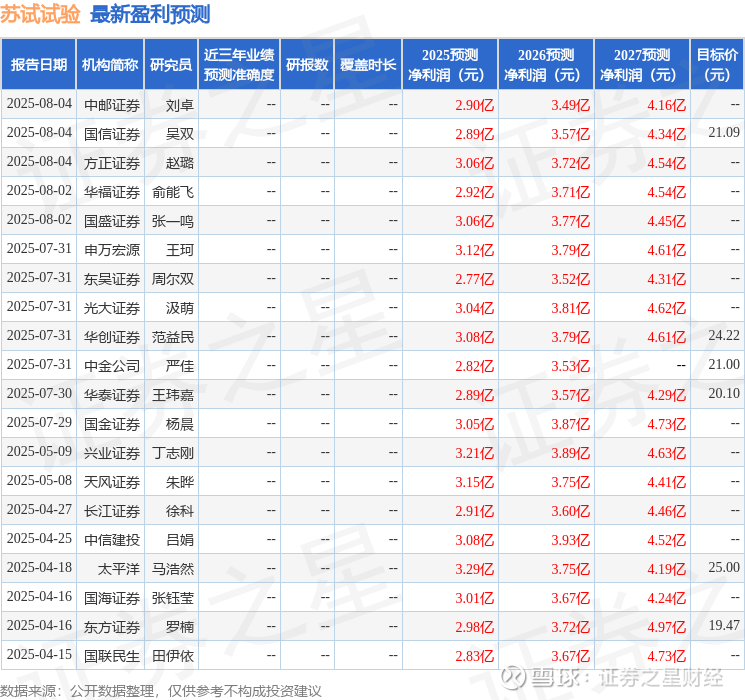745x700 pixels.
Task: Click the 东方证券 institution cell
Action: coord(112,627)
